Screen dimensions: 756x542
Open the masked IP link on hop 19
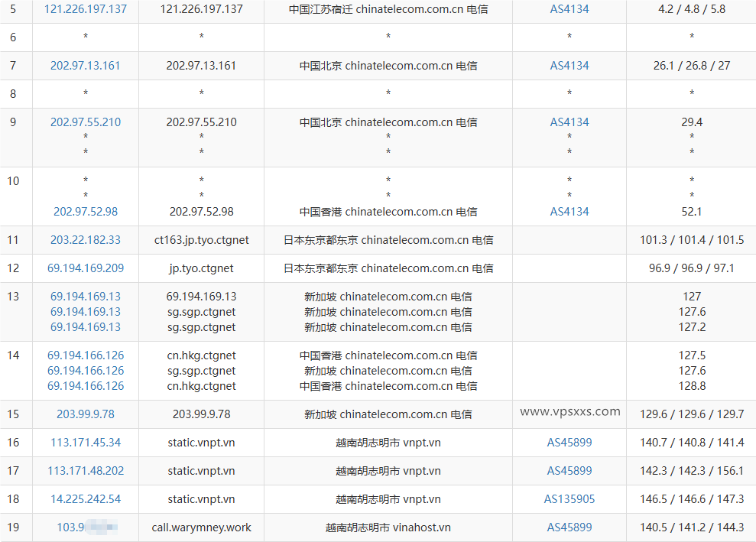(x=85, y=527)
